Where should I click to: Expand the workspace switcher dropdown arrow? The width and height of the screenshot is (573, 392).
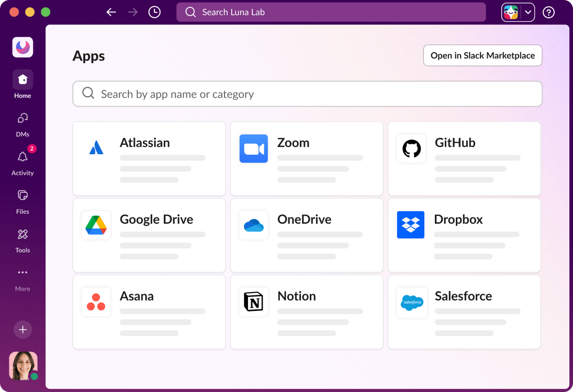tap(528, 13)
